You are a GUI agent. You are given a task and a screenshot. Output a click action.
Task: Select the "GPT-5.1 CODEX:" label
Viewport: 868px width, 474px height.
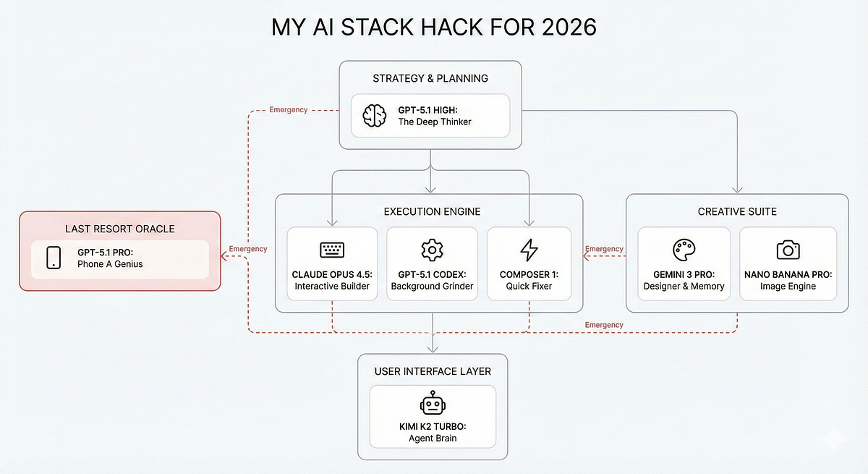click(432, 275)
